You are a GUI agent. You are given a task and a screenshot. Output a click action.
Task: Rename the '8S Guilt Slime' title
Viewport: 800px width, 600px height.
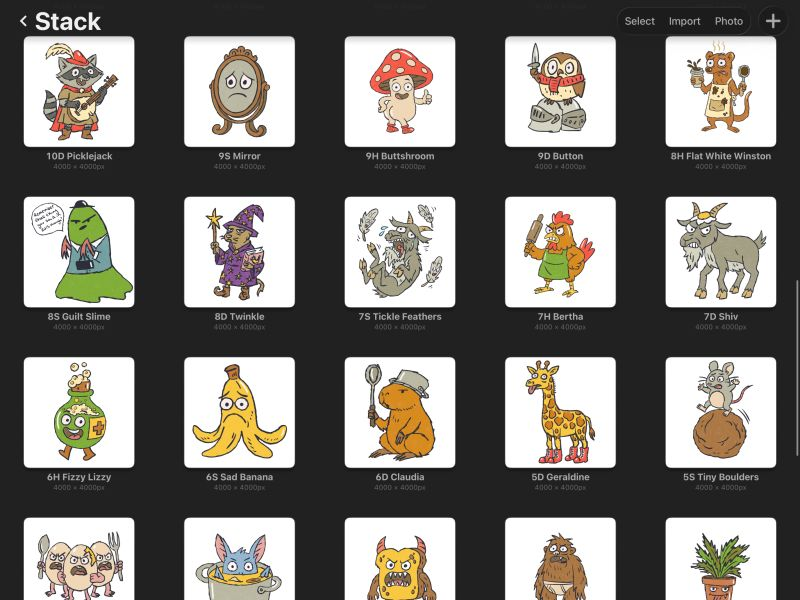[79, 316]
